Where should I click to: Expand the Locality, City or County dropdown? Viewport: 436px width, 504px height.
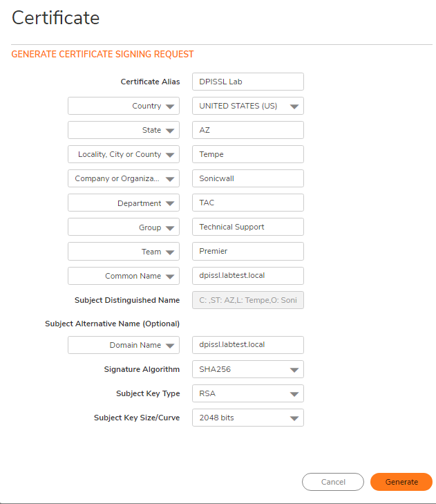(x=124, y=154)
